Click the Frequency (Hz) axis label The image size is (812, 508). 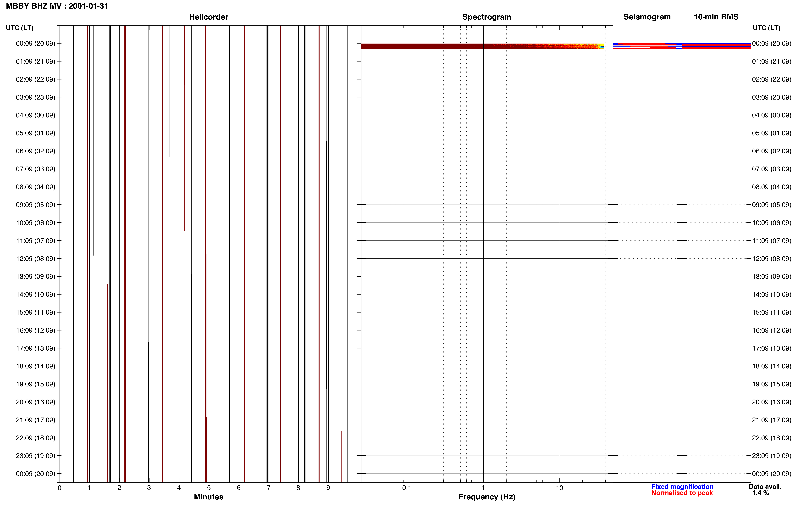coord(487,497)
